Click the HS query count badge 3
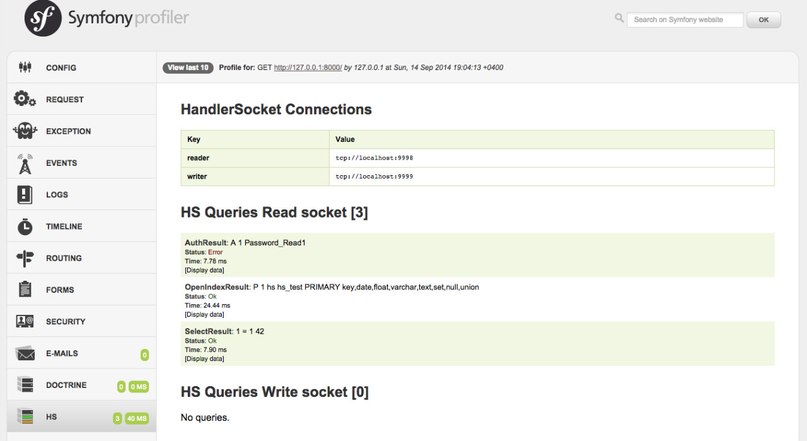The height and width of the screenshot is (441, 807). pyautogui.click(x=117, y=418)
